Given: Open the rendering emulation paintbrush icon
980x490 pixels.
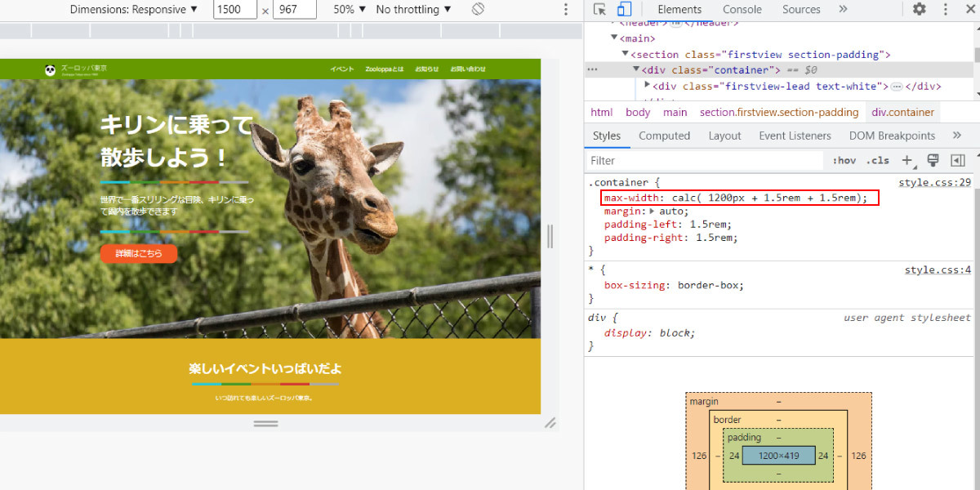Looking at the screenshot, I should [933, 160].
